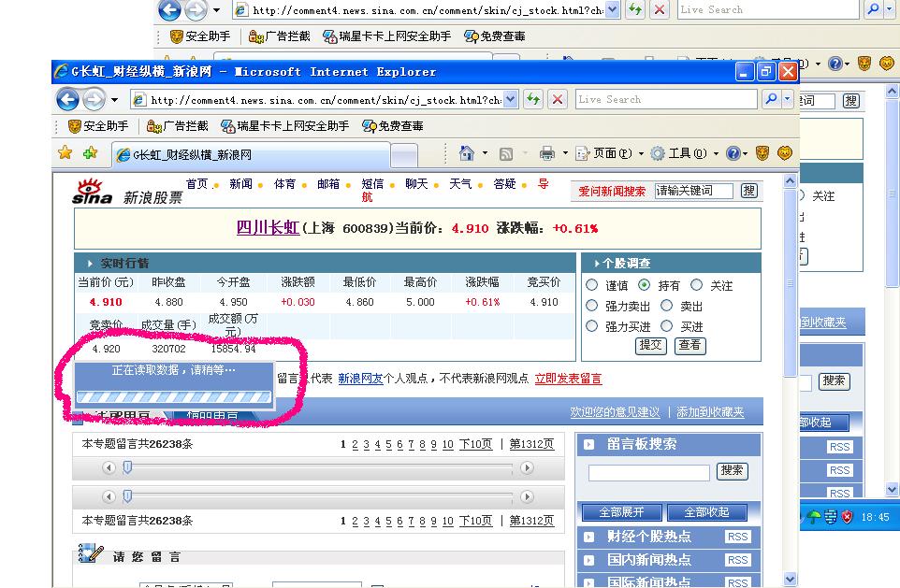The image size is (900, 588).
Task: Click Add to Favorites star-plus icon
Action: pos(91,152)
